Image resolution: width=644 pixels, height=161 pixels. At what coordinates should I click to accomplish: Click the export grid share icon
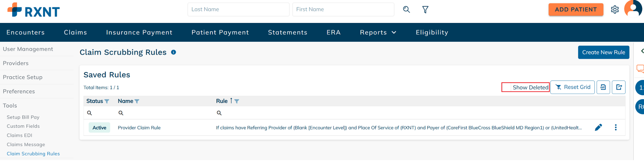[619, 87]
